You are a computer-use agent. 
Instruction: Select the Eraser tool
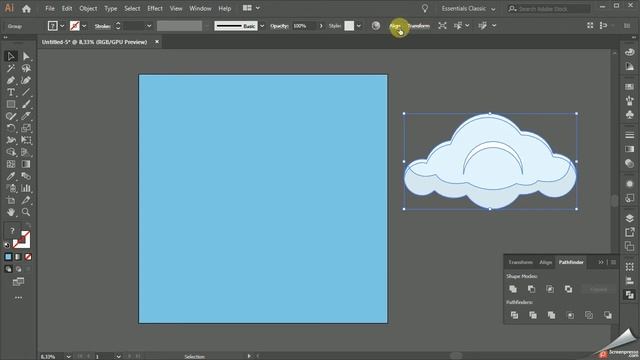point(26,116)
